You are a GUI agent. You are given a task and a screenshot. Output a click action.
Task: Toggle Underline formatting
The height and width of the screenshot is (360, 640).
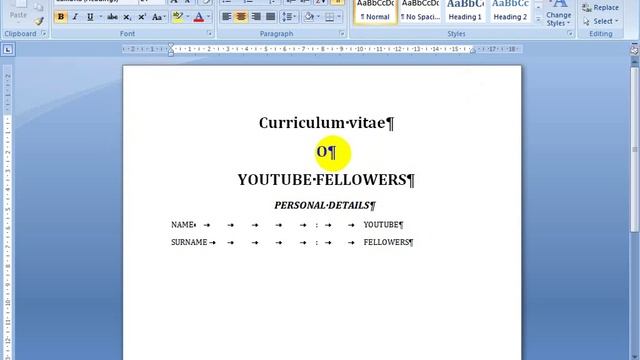click(90, 17)
